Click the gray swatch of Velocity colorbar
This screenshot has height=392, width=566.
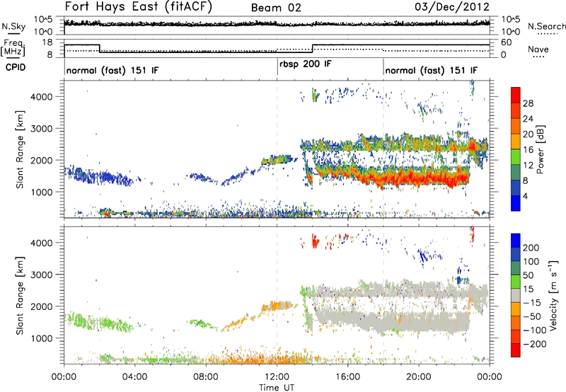[x=516, y=295]
